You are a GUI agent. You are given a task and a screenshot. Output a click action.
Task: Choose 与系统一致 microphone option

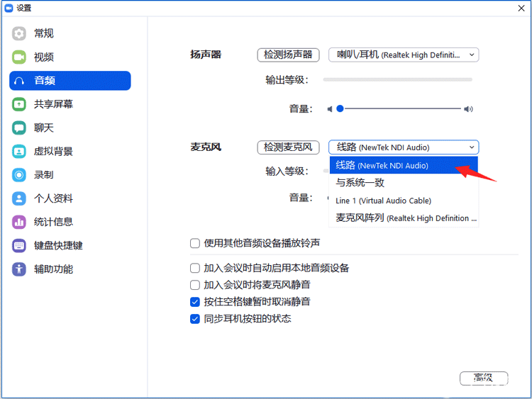404,183
